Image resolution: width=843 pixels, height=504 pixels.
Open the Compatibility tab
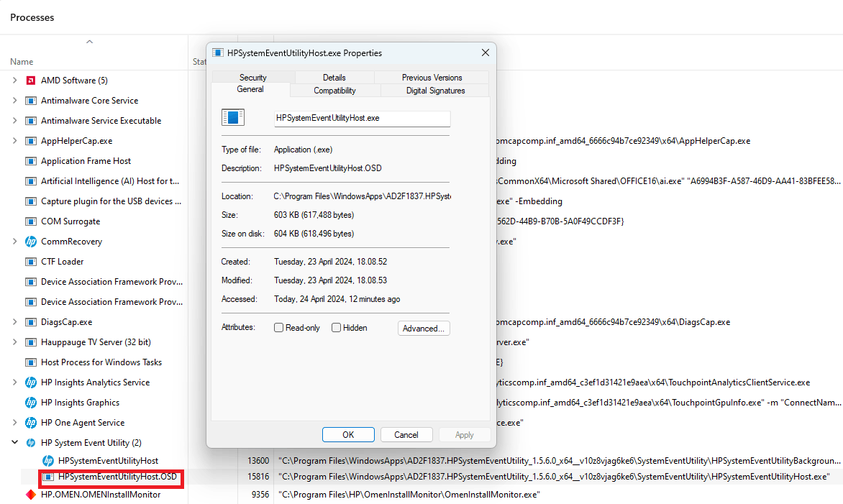[x=334, y=91]
